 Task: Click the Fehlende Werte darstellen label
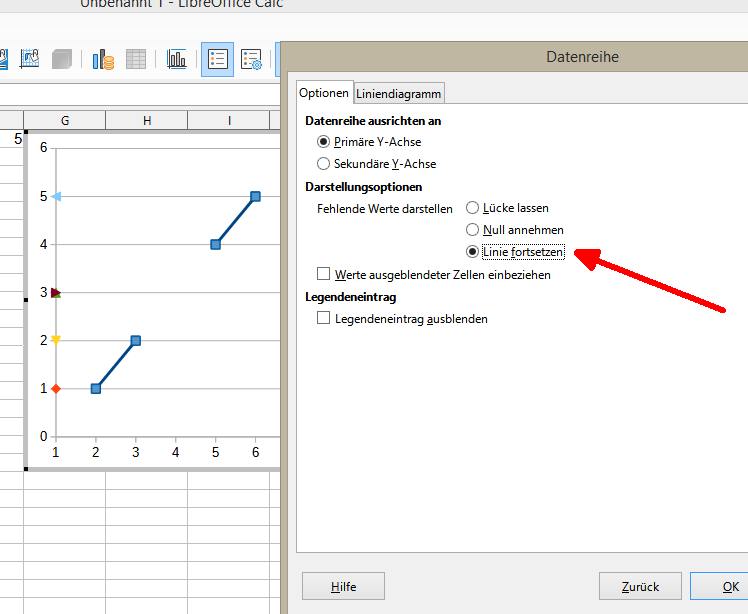click(x=384, y=209)
